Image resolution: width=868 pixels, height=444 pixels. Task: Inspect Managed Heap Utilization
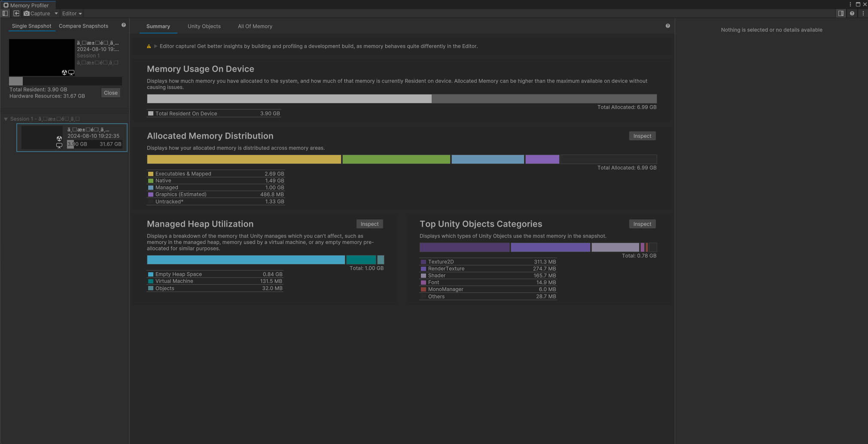tap(369, 224)
